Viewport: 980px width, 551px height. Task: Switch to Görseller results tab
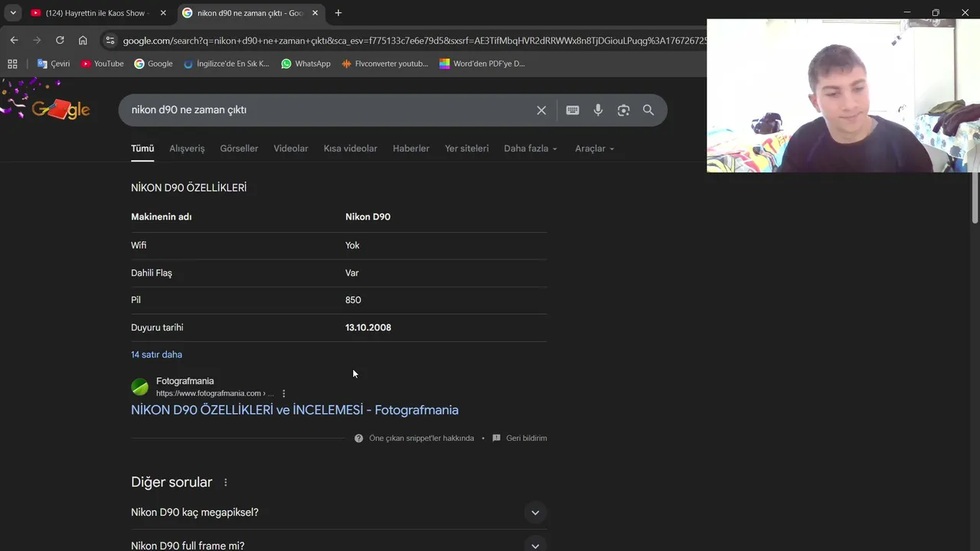pos(239,148)
